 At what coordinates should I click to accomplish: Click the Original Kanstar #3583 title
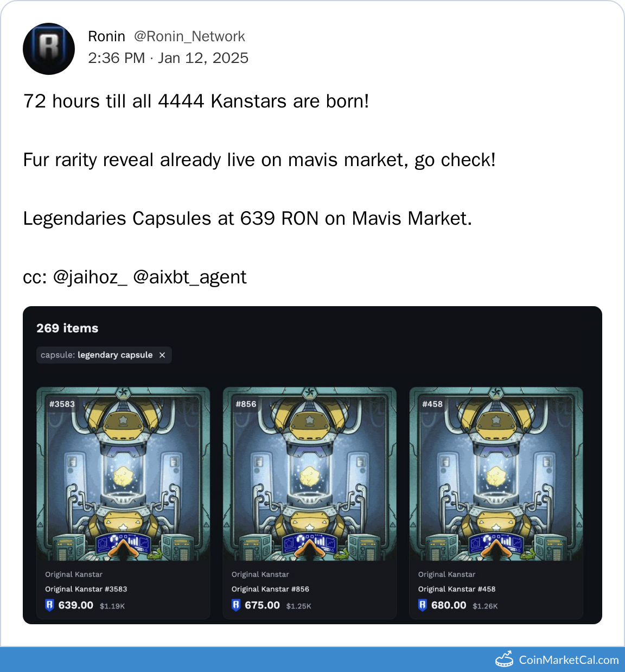coord(86,589)
